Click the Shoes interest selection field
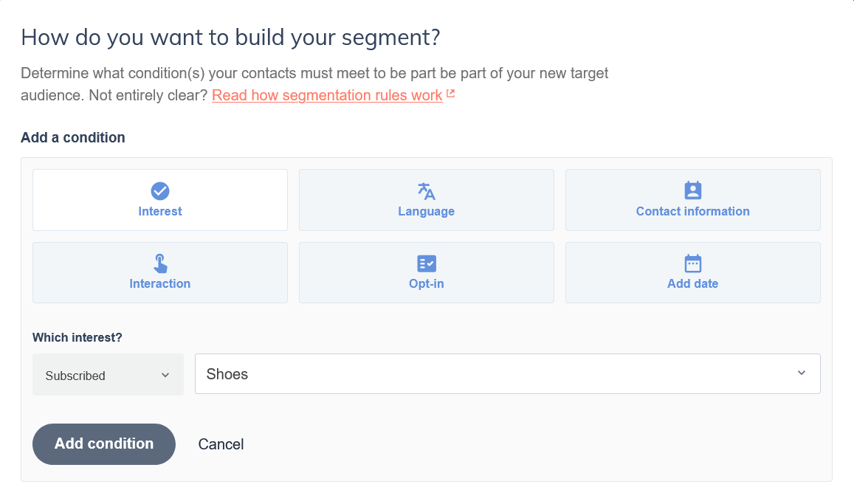Image resolution: width=854 pixels, height=504 pixels. pos(495,374)
